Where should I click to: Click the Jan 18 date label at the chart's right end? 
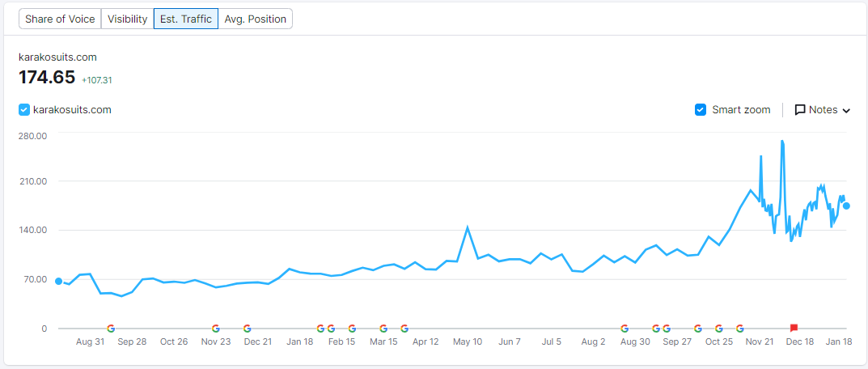tap(840, 341)
